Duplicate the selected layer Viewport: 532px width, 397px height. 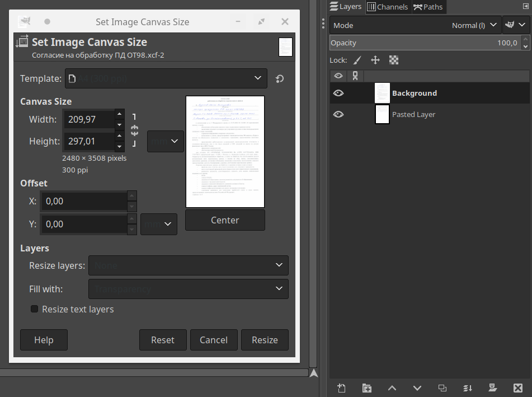click(x=442, y=388)
